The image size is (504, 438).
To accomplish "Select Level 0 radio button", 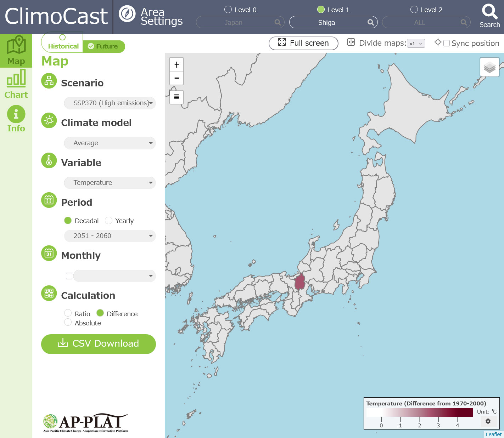I will 228,10.
